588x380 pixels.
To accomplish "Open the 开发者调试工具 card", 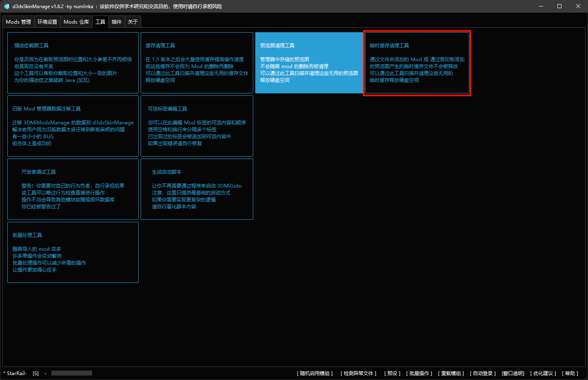I will tap(73, 189).
